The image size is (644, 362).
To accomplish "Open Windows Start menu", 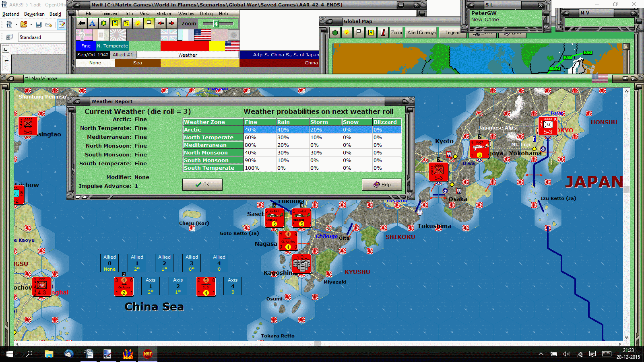I will [x=10, y=354].
